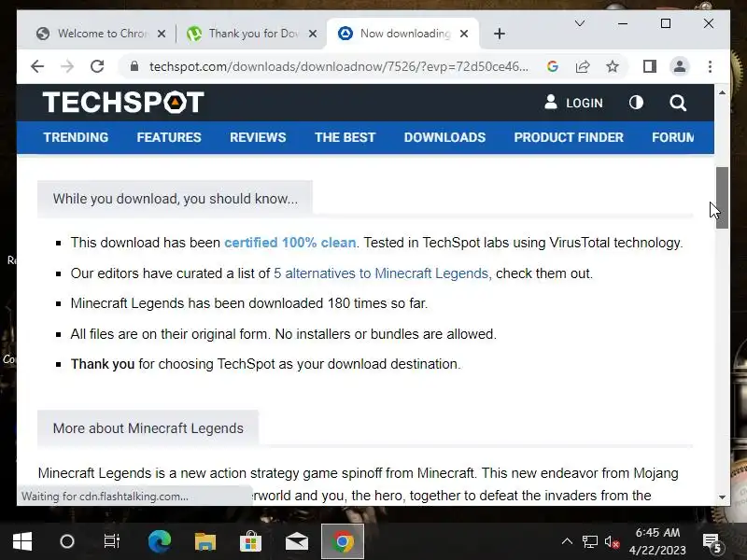Click the muted volume tray icon
Screen dimensions: 747x560
[612, 541]
